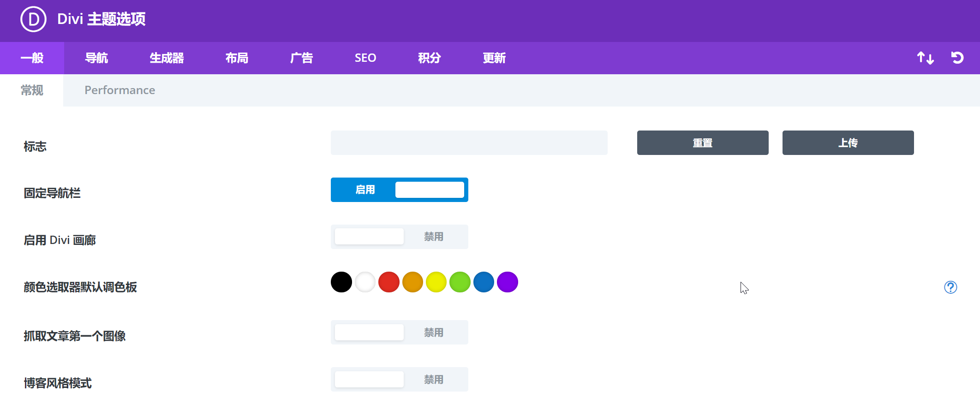Select the yellow palette swatch

pyautogui.click(x=436, y=282)
